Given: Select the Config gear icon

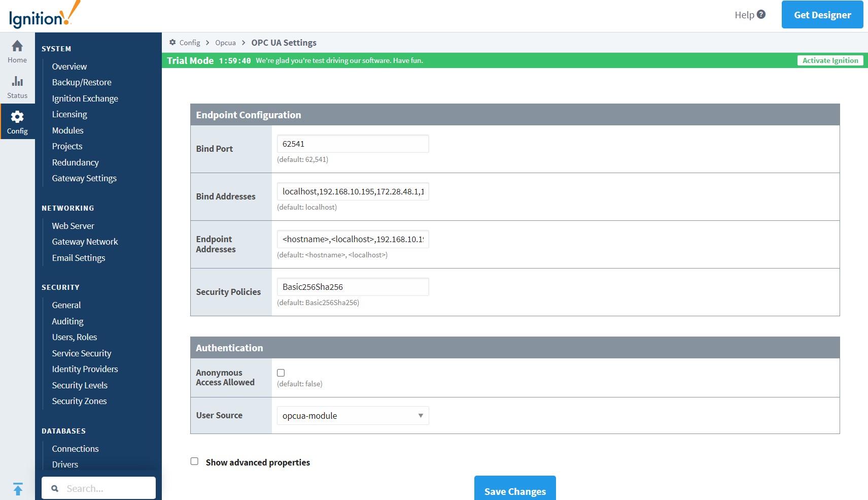Looking at the screenshot, I should point(17,117).
